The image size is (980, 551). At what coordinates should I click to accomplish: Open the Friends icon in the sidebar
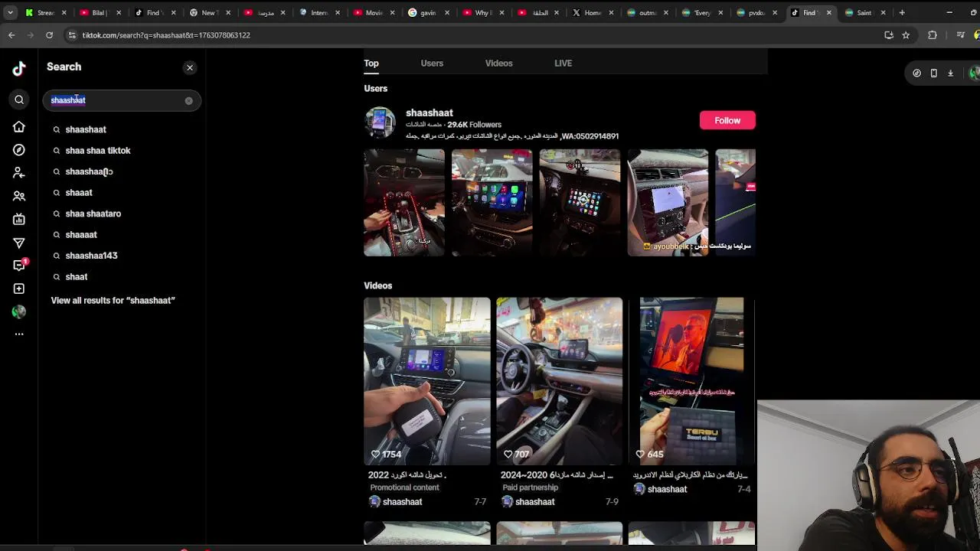(19, 196)
